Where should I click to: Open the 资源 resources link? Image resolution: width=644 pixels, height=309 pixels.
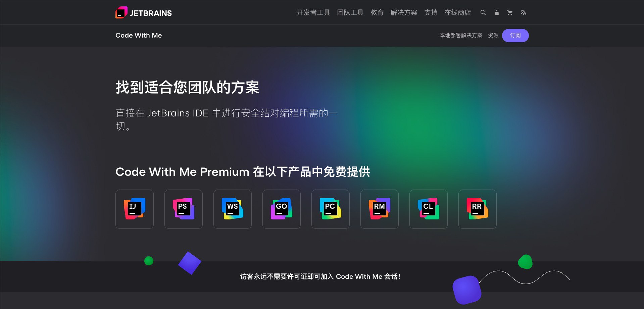[493, 36]
